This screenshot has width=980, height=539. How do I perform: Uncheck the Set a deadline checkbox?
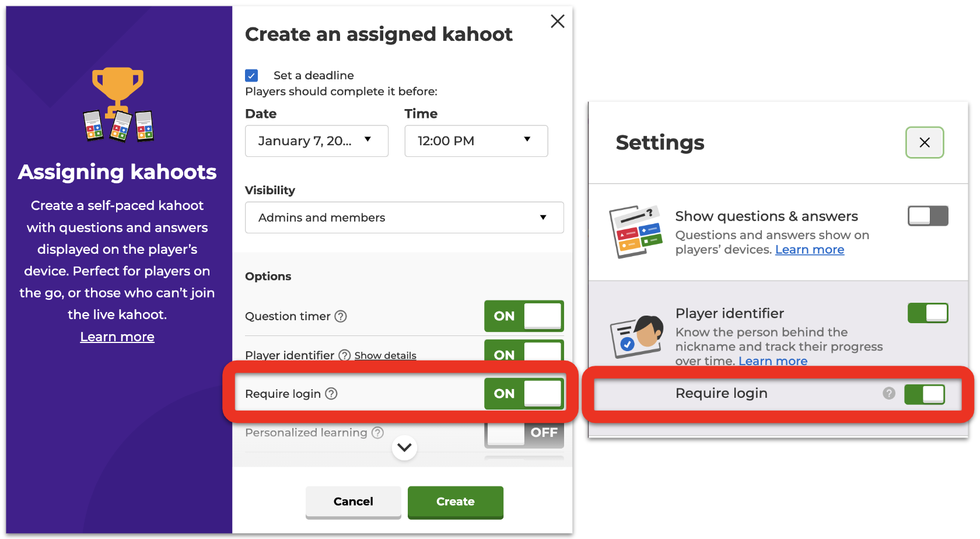pos(251,75)
